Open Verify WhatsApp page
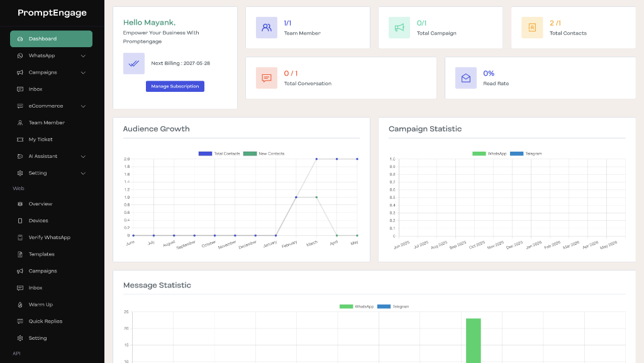This screenshot has height=363, width=644. coord(52,237)
